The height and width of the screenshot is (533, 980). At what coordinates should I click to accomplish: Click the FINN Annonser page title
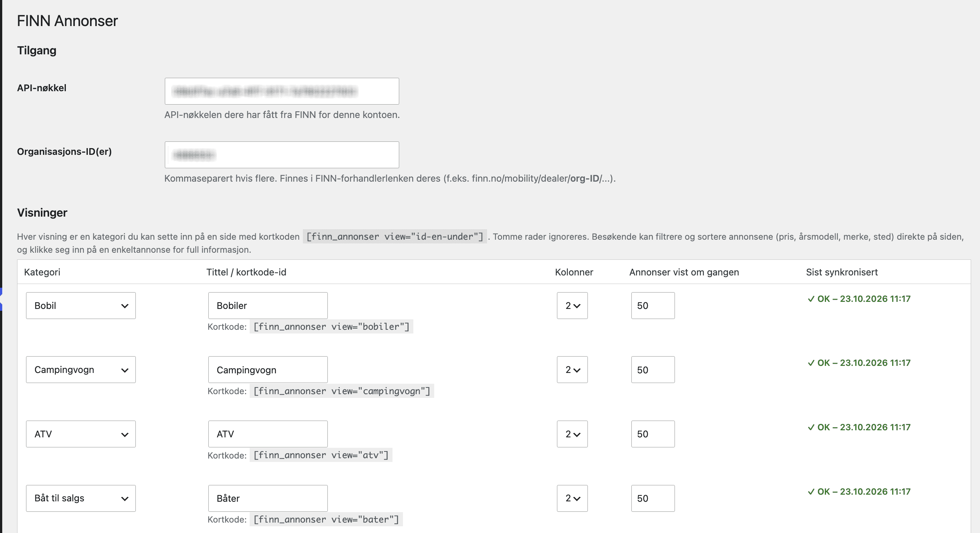click(67, 21)
